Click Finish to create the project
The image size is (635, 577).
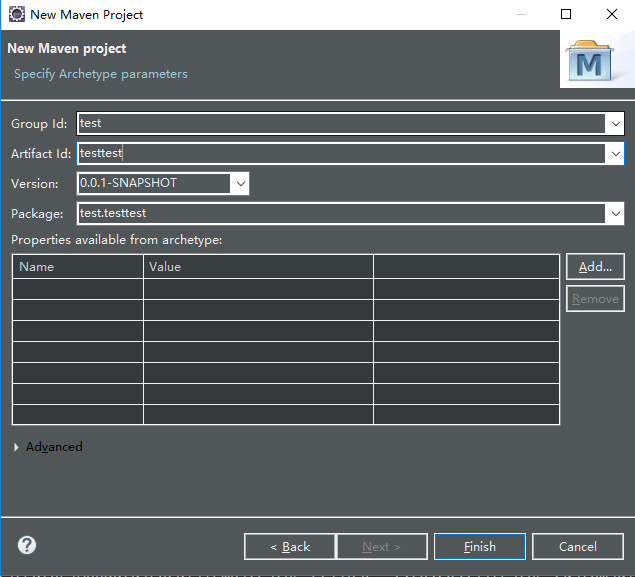(480, 547)
